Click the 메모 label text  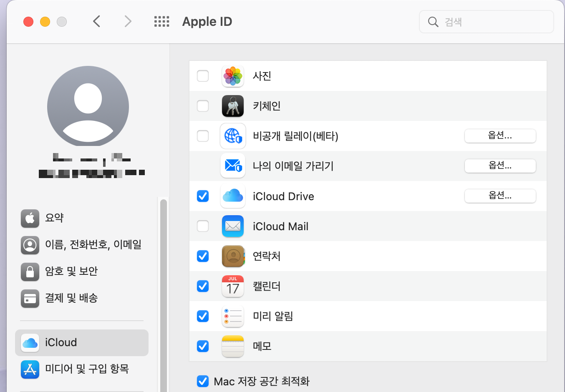point(262,347)
